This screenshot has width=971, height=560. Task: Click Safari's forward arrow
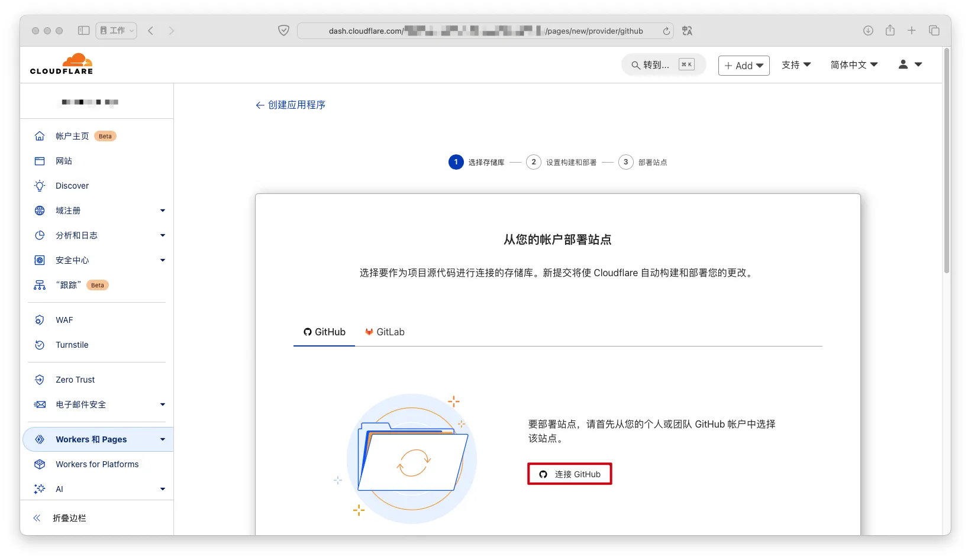click(x=172, y=30)
